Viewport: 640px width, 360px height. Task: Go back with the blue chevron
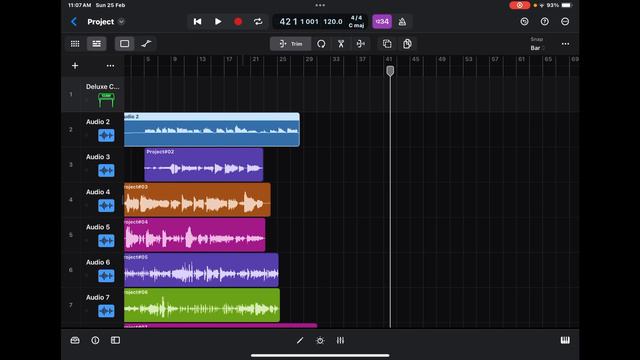tap(74, 22)
